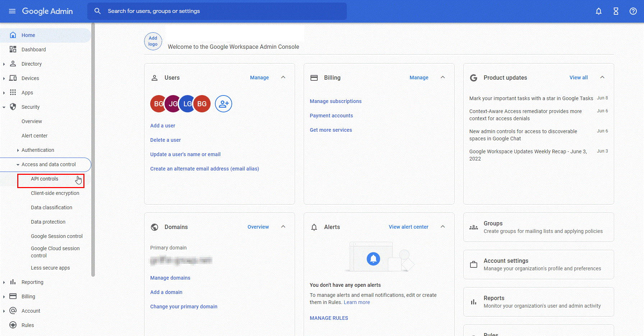Select the Security shield icon

(x=13, y=107)
